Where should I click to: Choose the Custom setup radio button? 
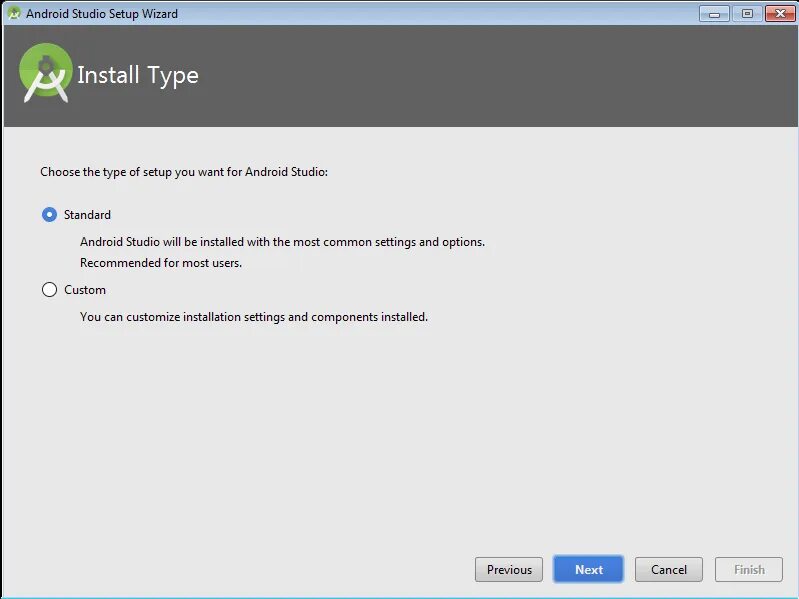(49, 290)
